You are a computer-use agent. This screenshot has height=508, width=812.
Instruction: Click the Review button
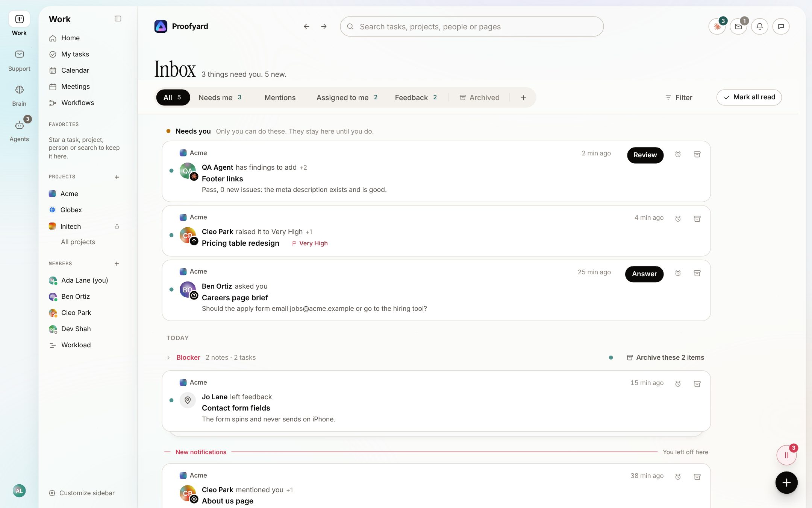pos(645,155)
